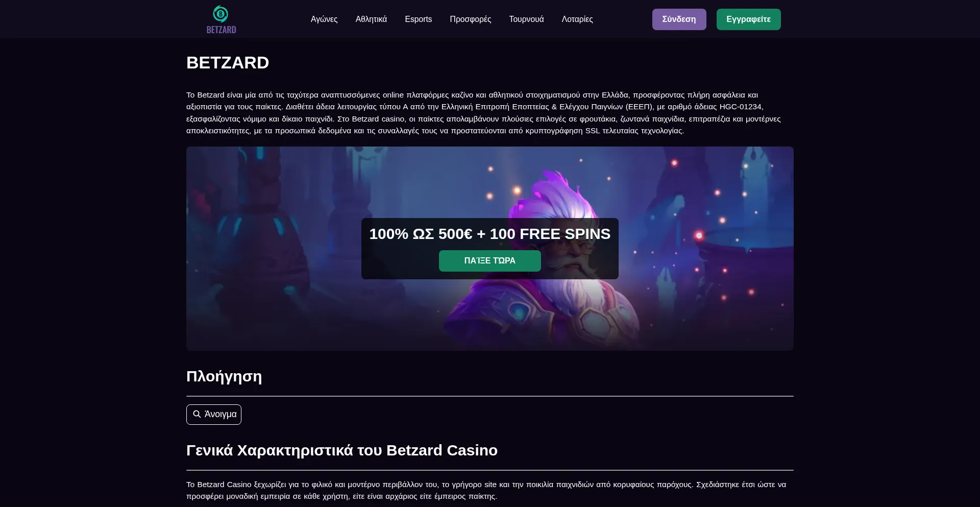
Task: Go to the Αθλητικά section
Action: [371, 19]
